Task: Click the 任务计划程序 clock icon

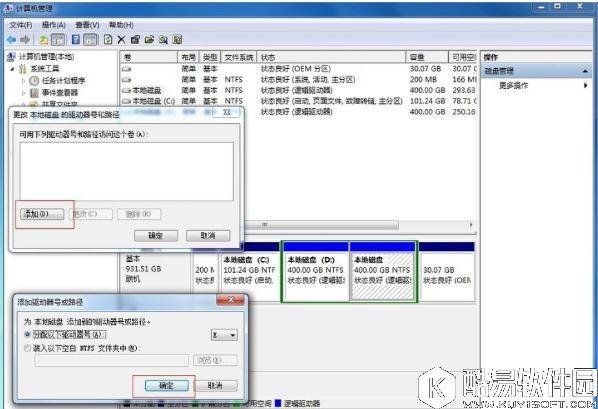Action: point(34,81)
